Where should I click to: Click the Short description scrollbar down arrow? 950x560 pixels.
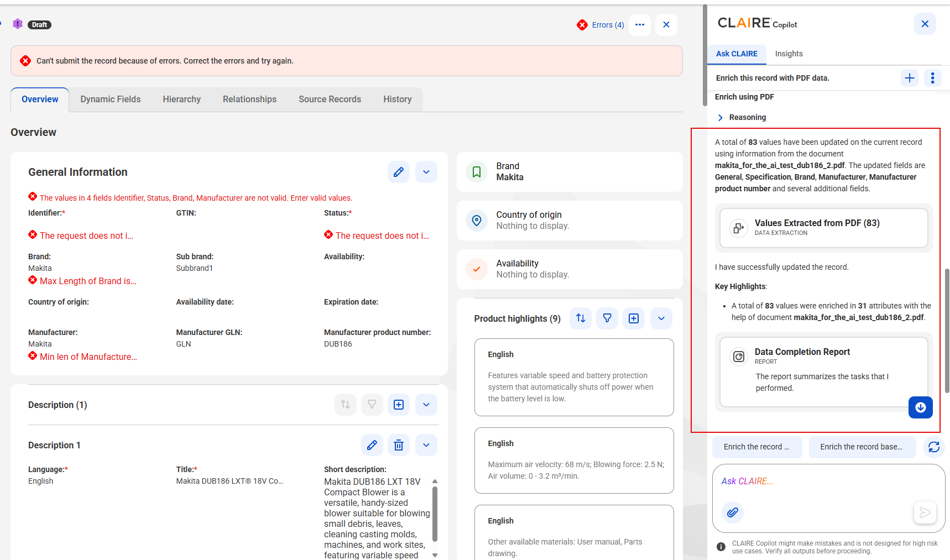click(435, 555)
